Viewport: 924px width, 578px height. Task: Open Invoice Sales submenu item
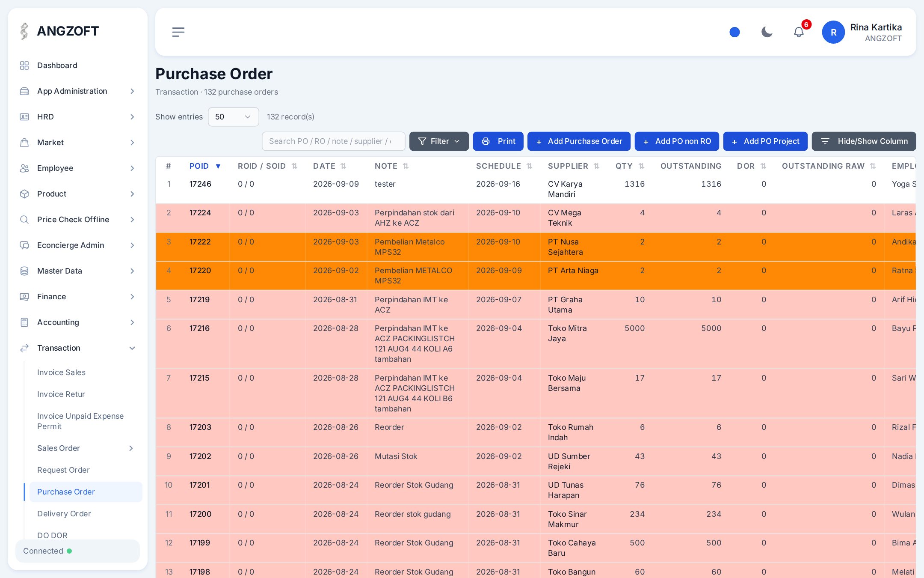click(61, 372)
